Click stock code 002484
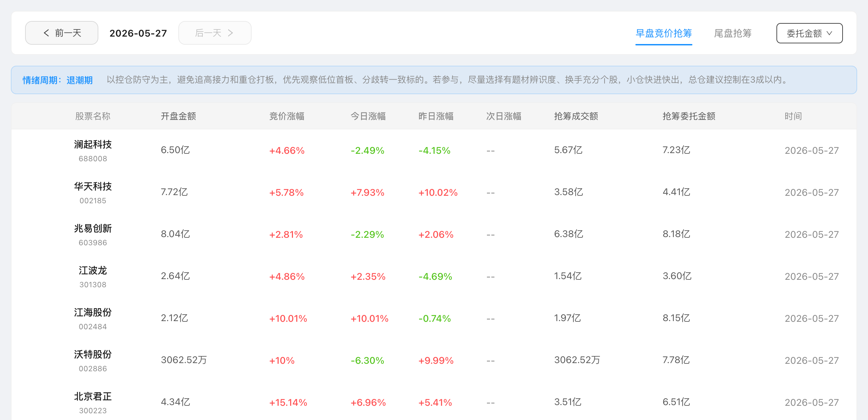868x420 pixels. tap(93, 327)
